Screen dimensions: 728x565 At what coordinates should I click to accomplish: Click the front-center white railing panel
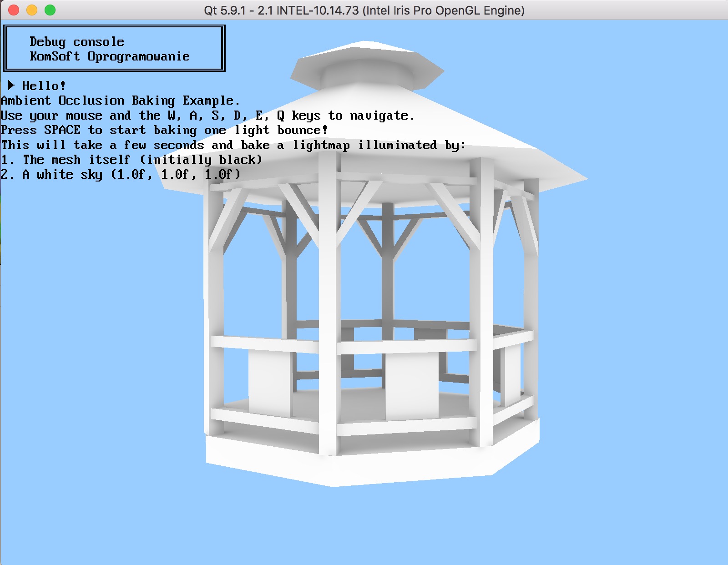pyautogui.click(x=412, y=386)
